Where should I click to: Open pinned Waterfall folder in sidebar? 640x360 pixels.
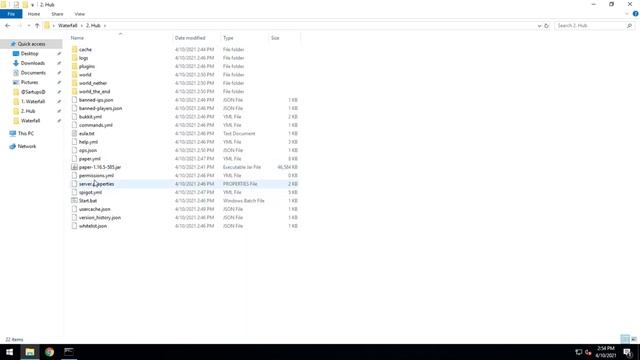(30, 121)
